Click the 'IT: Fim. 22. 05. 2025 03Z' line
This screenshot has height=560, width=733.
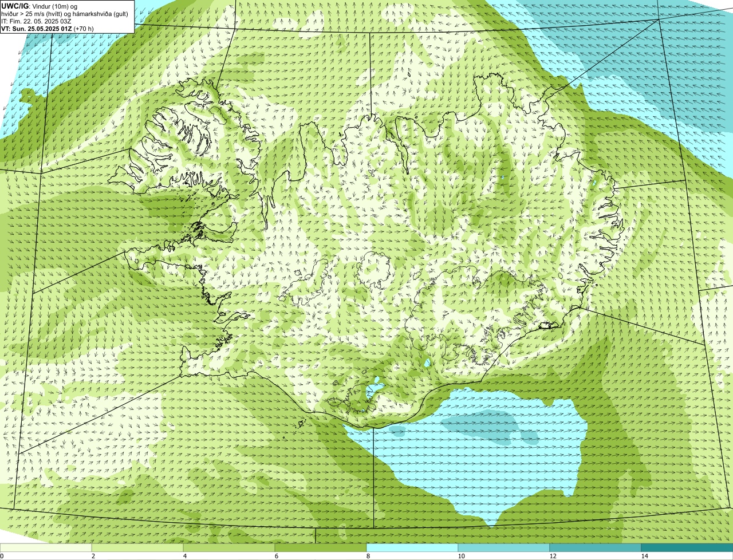click(37, 21)
